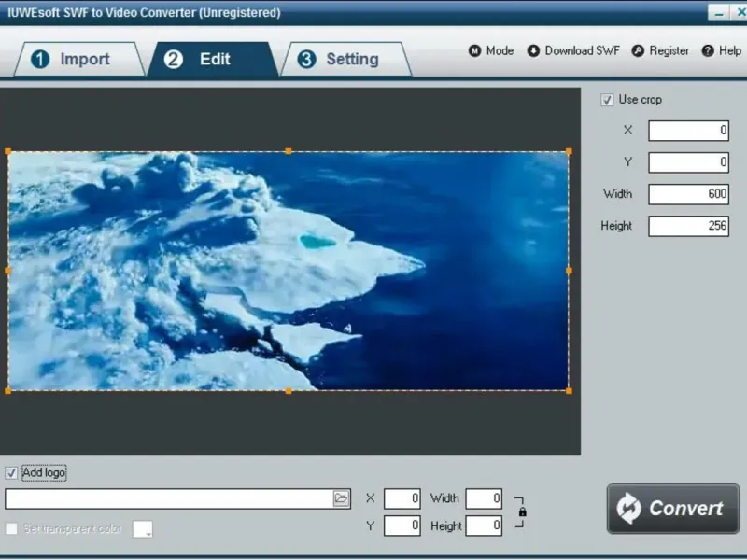Image resolution: width=747 pixels, height=560 pixels.
Task: Click the top-center orange crop handle
Action: tap(289, 151)
